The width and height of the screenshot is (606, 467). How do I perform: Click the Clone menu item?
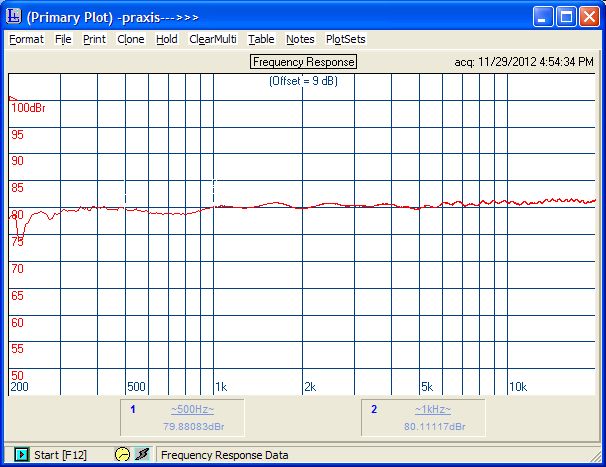(131, 39)
